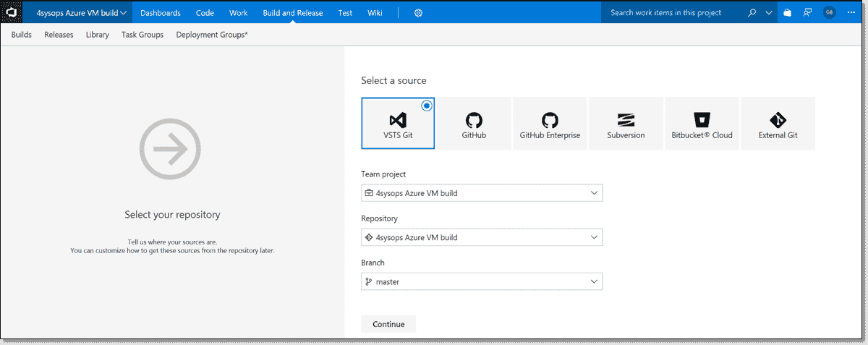The height and width of the screenshot is (345, 868).
Task: Choose External Git as the source
Action: tap(778, 123)
